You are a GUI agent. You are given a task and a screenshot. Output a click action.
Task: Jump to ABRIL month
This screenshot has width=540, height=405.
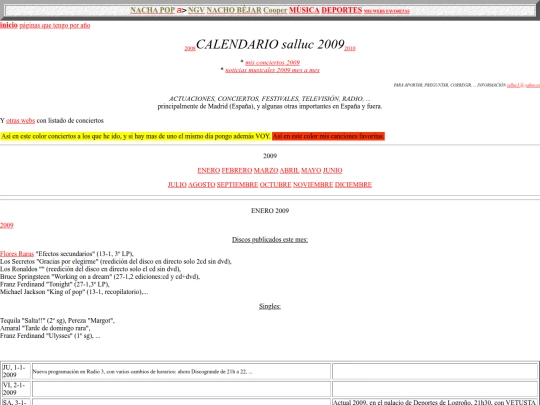click(x=289, y=170)
